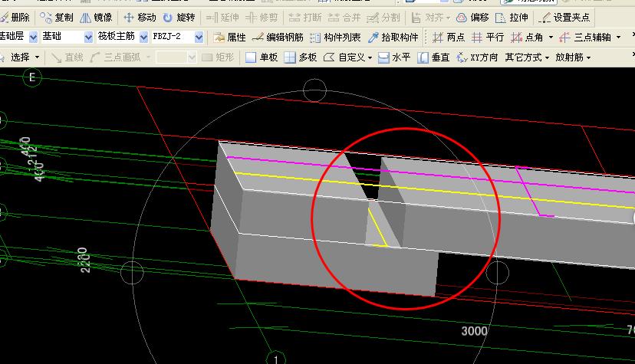This screenshot has height=364, width=635.
Task: Click Edit Rebar (编辑钢筋)
Action: pos(278,38)
